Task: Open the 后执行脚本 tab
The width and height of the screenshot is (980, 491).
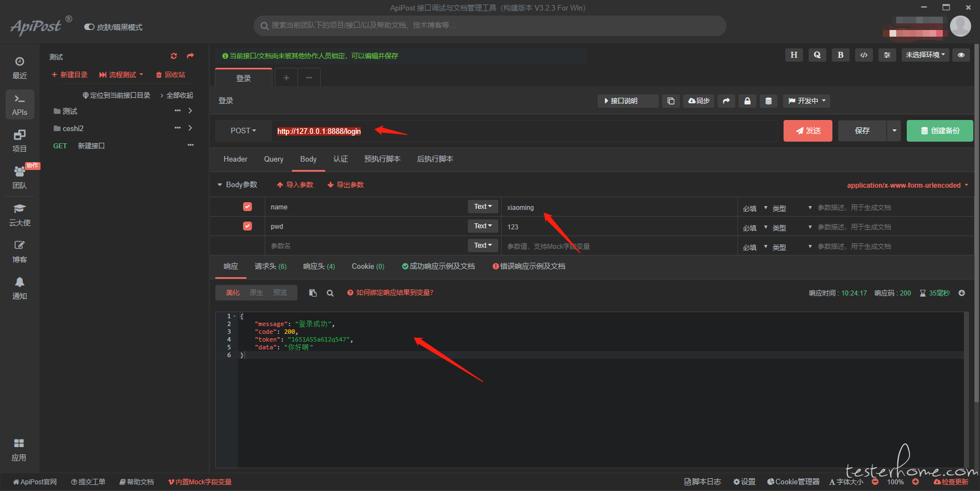Action: click(435, 159)
